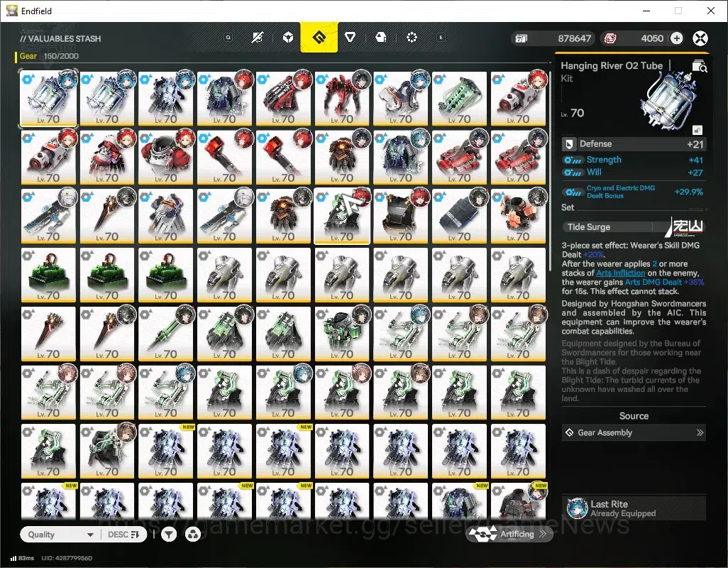Click the VALUABLES STASH title
728x568 pixels.
[x=60, y=38]
